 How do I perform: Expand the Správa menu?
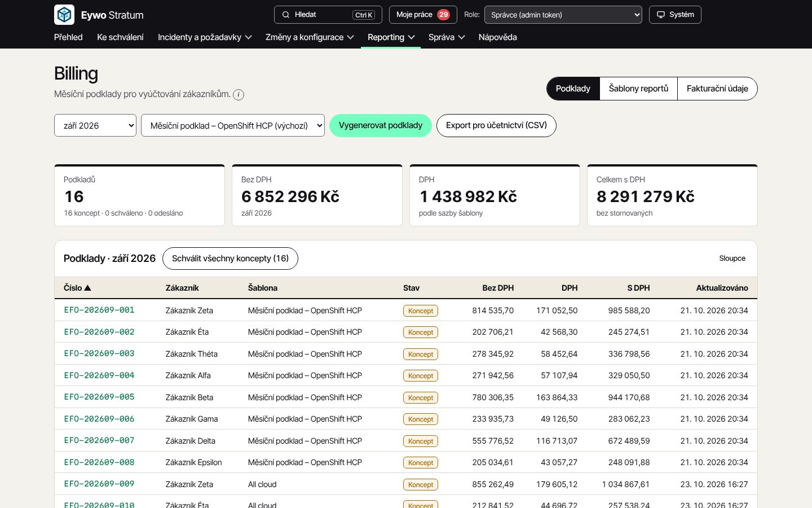[447, 37]
